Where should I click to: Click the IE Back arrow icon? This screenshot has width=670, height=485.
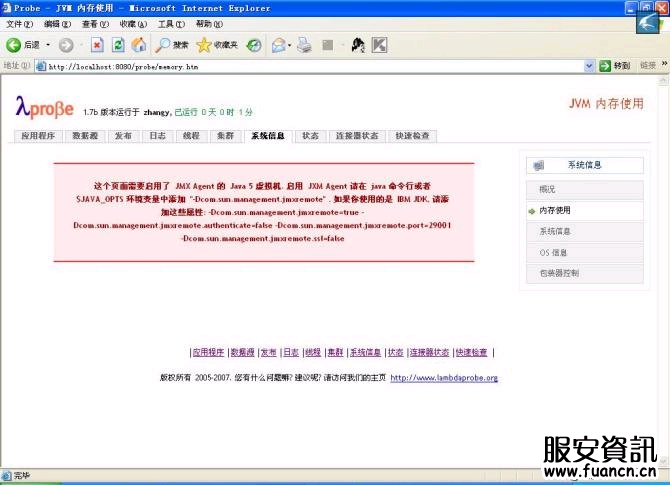[13, 45]
